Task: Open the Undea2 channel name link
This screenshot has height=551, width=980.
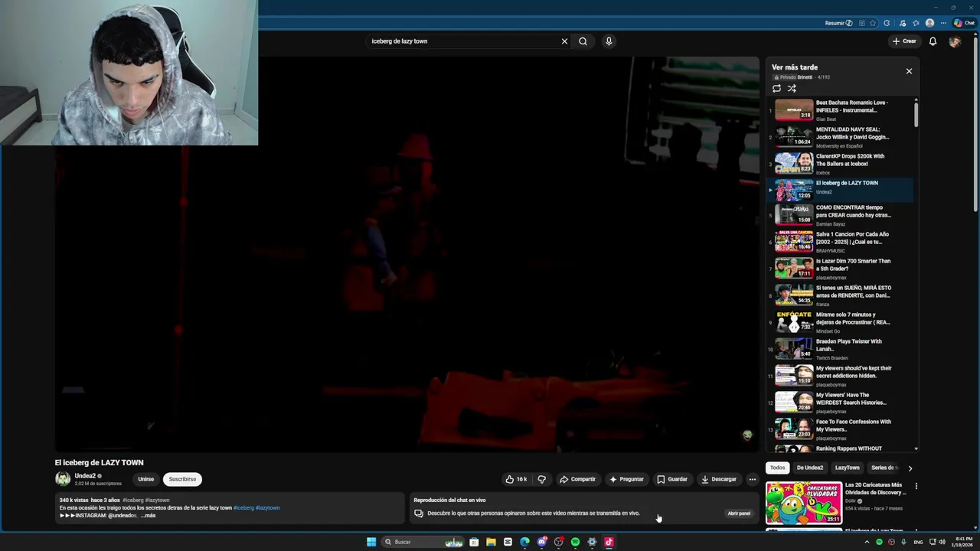Action: tap(85, 476)
